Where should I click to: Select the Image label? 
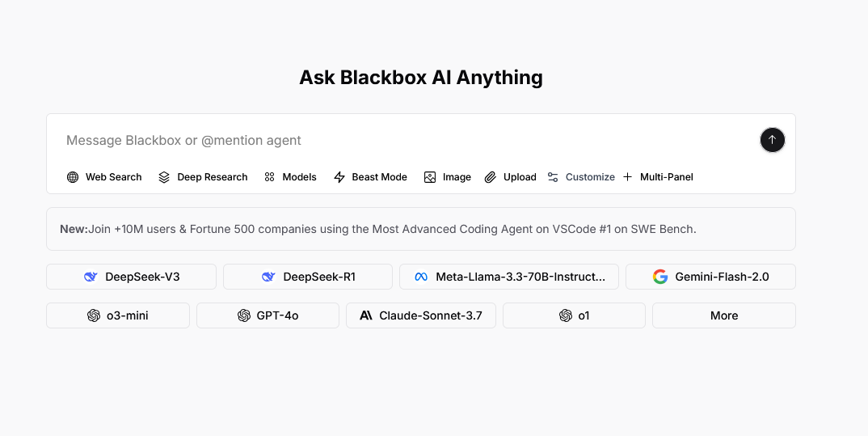[457, 176]
